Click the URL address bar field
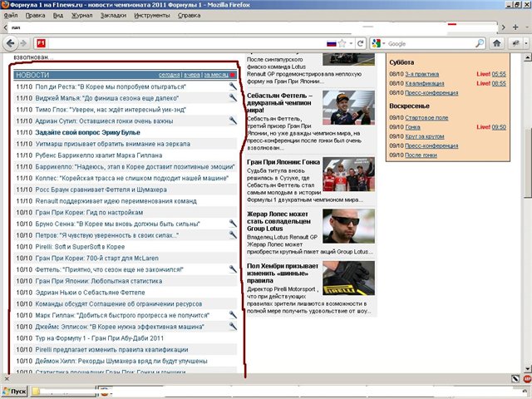This screenshot has width=532, height=399. [185, 43]
